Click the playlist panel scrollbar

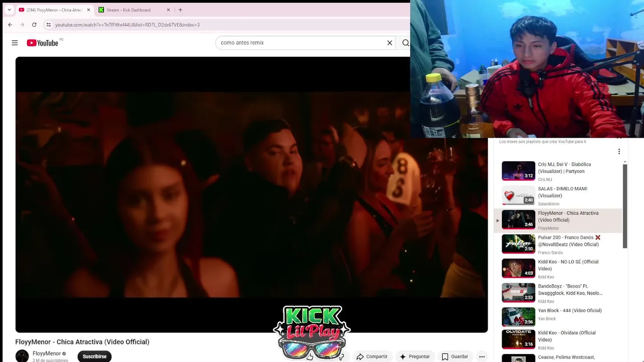(625, 206)
